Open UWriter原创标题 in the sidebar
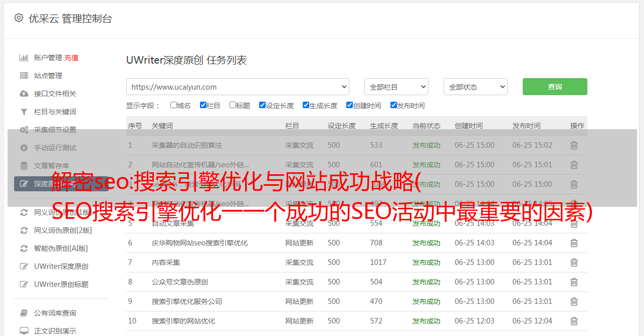The width and height of the screenshot is (644, 336). [61, 284]
